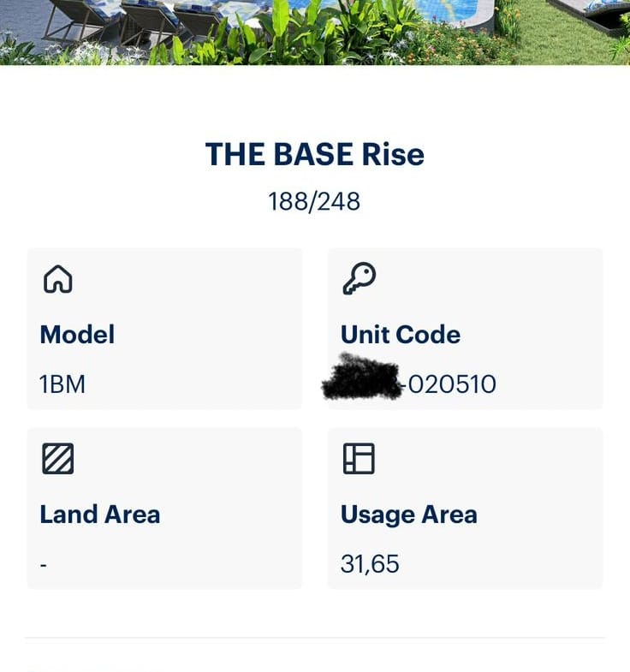Click the 188/248 unit counter

pyautogui.click(x=314, y=202)
